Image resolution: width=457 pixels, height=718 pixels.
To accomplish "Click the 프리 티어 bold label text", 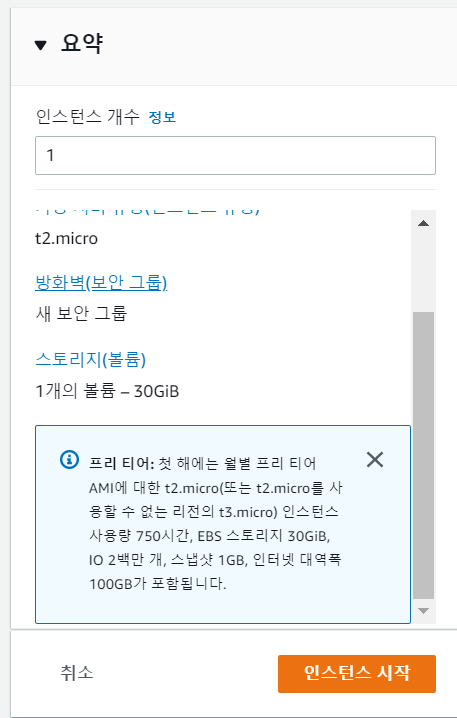I will pyautogui.click(x=122, y=463).
